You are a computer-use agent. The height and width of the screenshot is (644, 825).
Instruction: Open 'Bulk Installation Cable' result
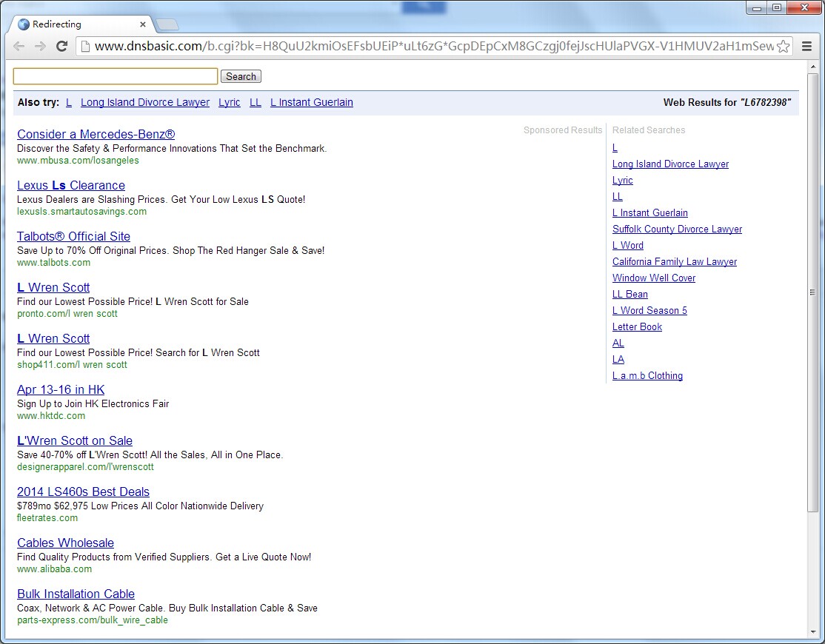pos(76,594)
